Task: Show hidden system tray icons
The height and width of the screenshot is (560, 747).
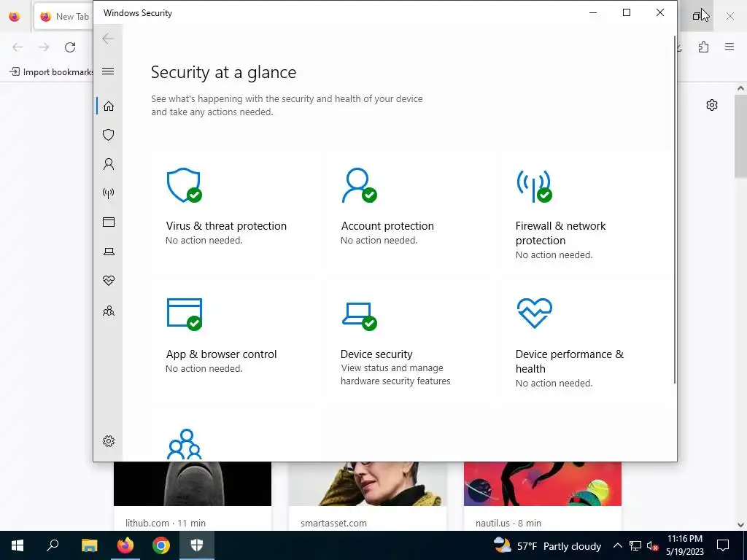Action: point(617,545)
